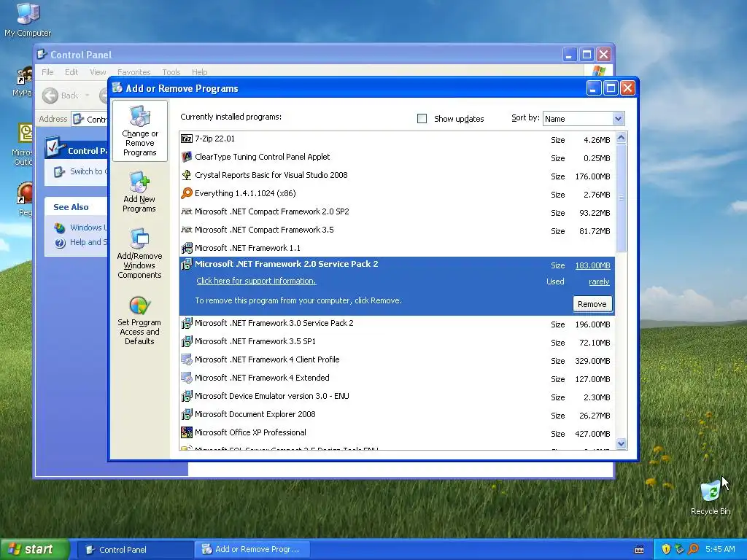This screenshot has height=560, width=747.
Task: Open File menu in Control Panel window
Action: (47, 72)
